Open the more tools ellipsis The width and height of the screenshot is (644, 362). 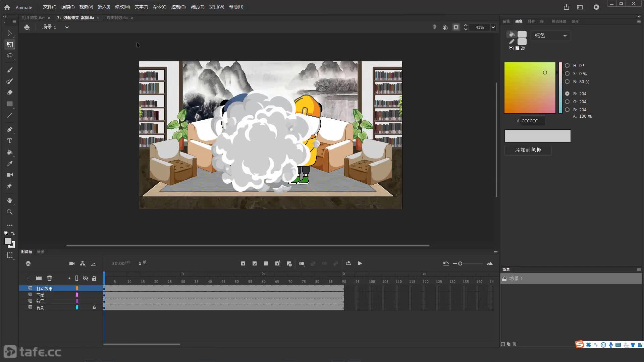(x=10, y=225)
